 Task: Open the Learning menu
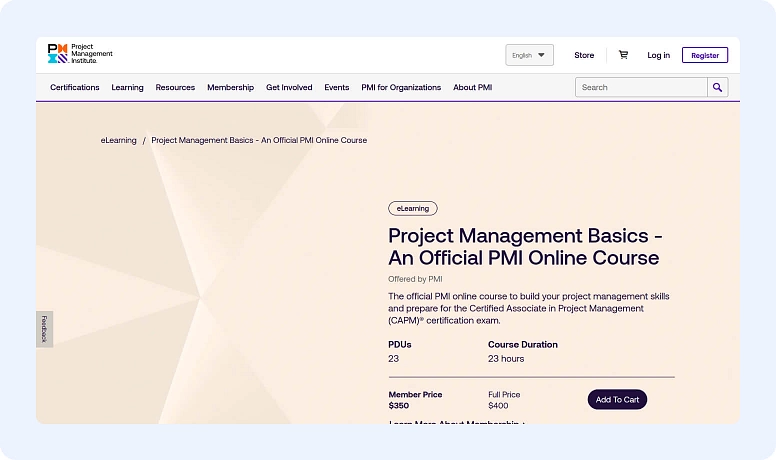pos(127,87)
